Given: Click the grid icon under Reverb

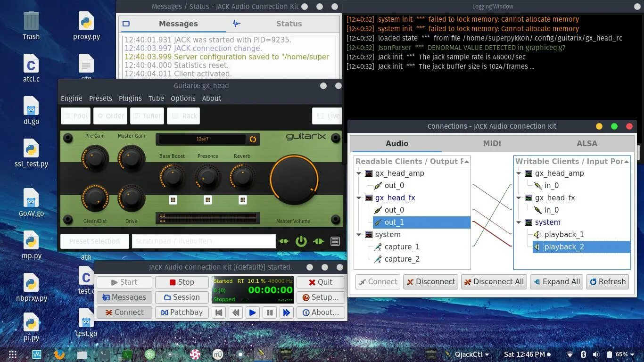Looking at the screenshot, I should (243, 200).
